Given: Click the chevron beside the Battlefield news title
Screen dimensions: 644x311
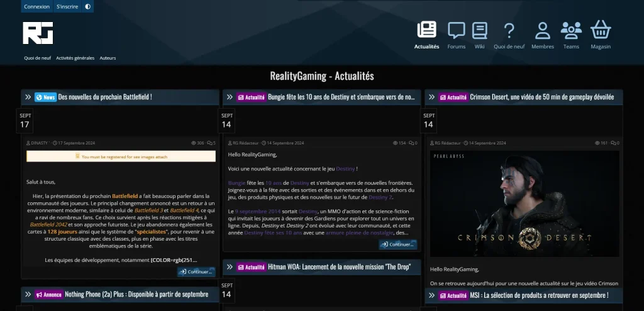Looking at the screenshot, I should 28,97.
